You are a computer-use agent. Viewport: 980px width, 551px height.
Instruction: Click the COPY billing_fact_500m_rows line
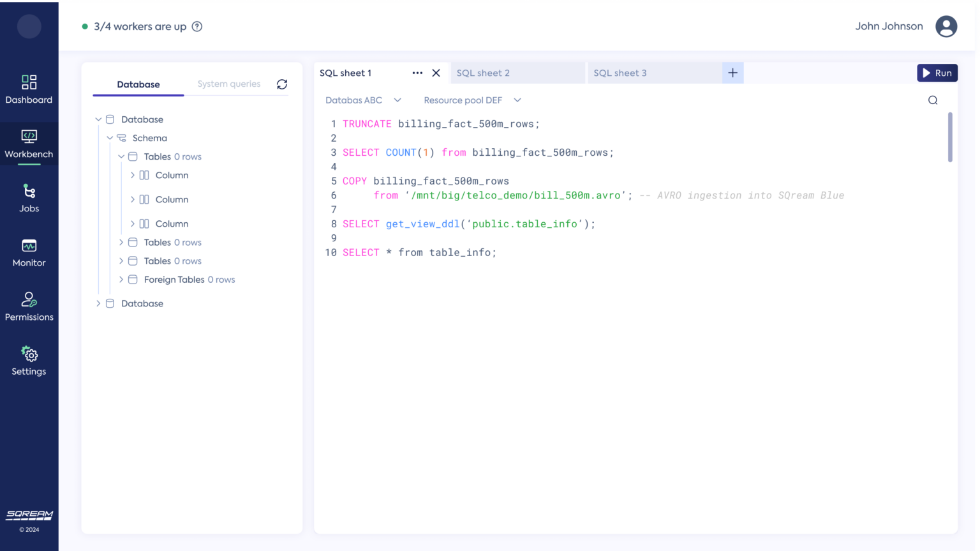[426, 181]
